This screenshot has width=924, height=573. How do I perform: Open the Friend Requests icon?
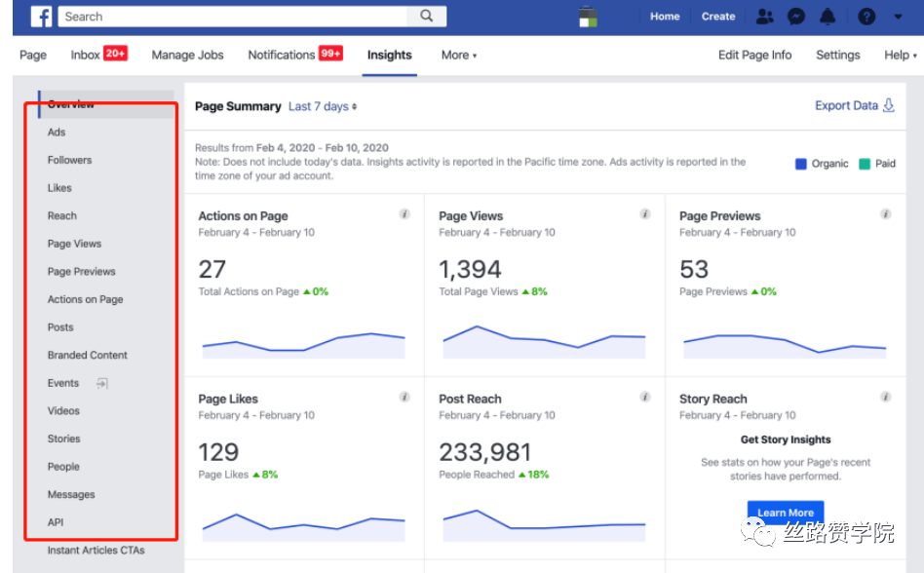click(x=764, y=17)
